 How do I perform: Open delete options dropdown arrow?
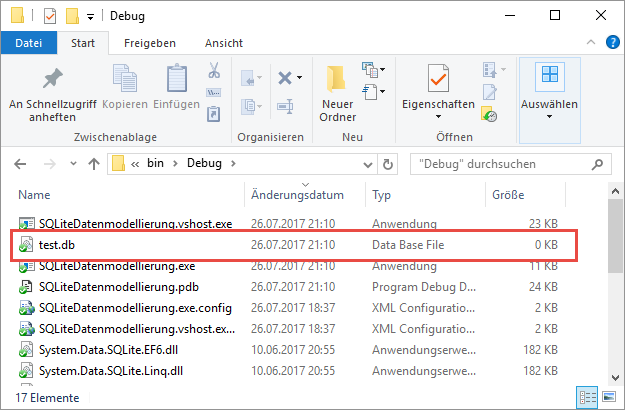[299, 78]
